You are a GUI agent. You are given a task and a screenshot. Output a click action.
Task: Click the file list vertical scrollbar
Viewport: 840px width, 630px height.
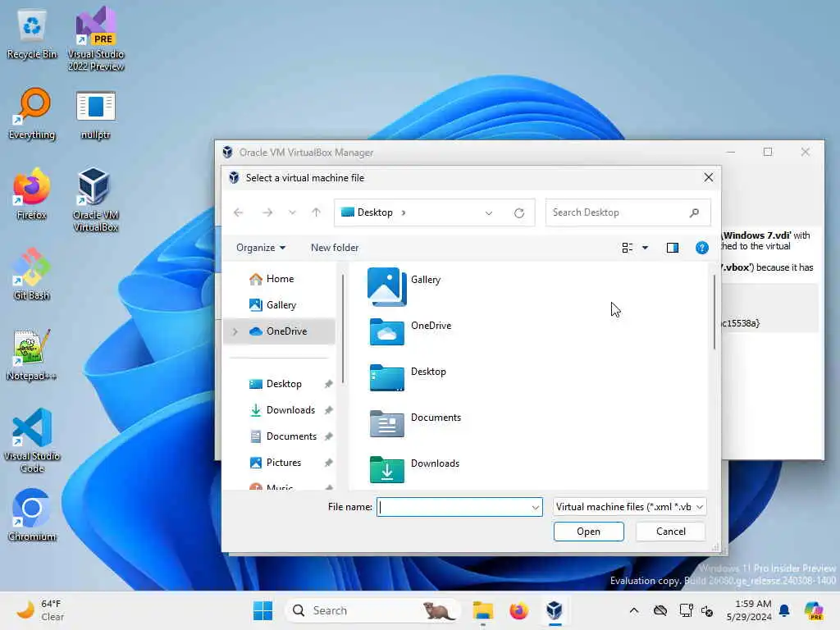pos(714,312)
